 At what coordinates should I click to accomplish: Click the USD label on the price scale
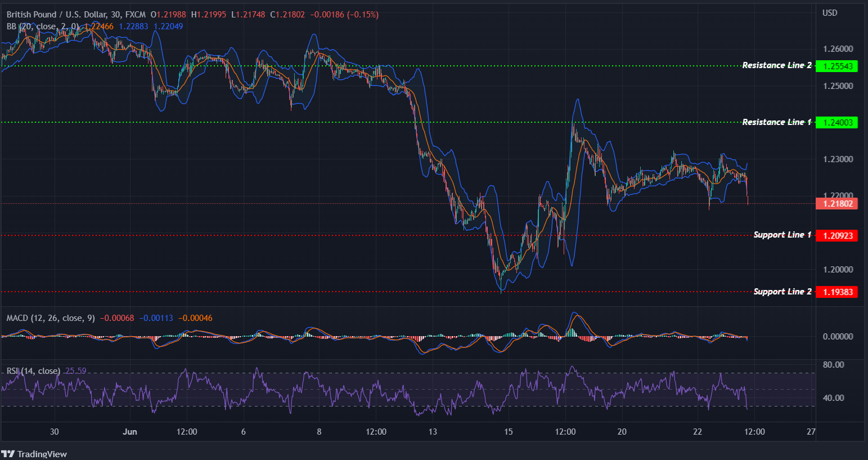click(830, 12)
